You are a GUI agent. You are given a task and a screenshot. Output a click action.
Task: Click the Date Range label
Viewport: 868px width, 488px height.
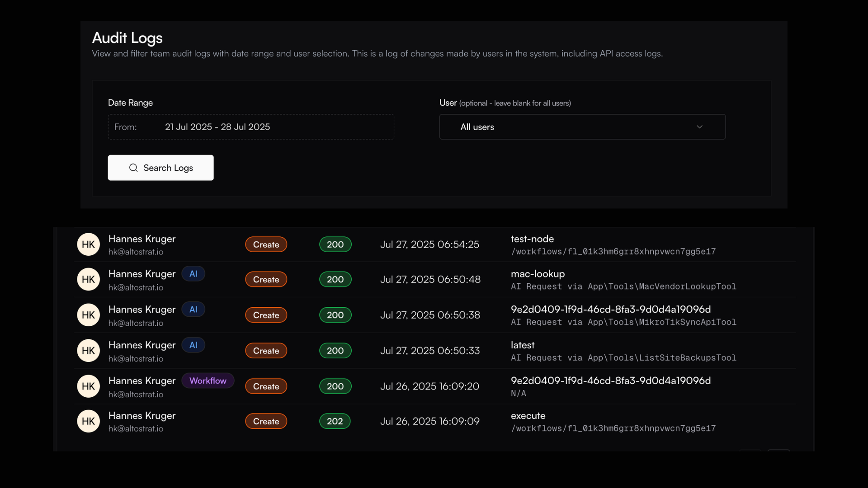(130, 103)
